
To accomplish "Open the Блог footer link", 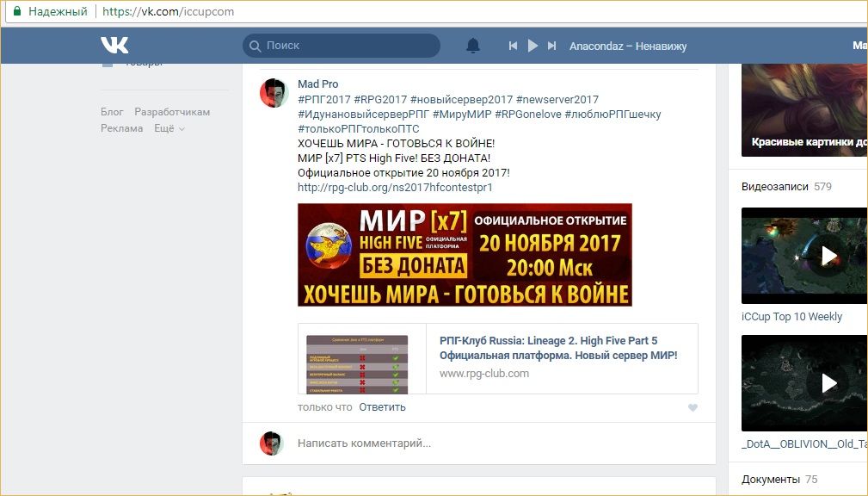I will tap(112, 112).
